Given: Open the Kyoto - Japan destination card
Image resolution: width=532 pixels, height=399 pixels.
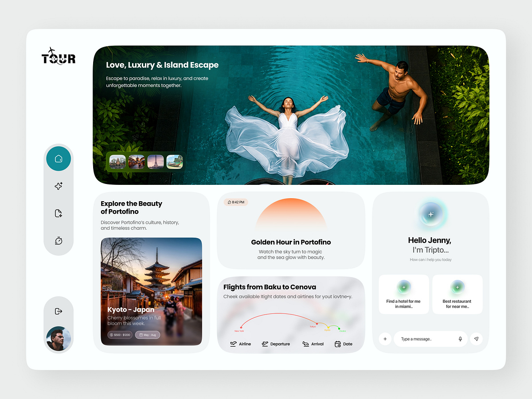Looking at the screenshot, I should (x=152, y=292).
